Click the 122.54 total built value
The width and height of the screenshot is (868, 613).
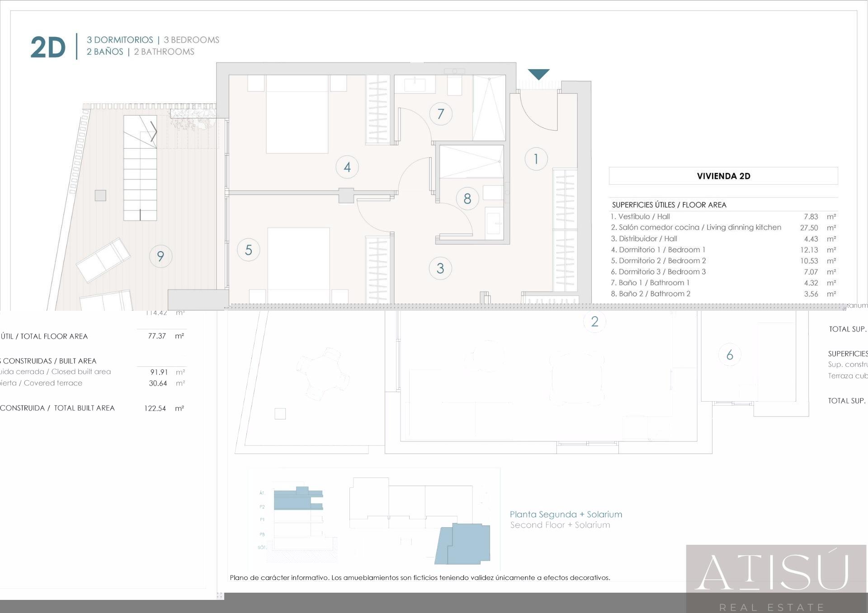[x=155, y=408]
